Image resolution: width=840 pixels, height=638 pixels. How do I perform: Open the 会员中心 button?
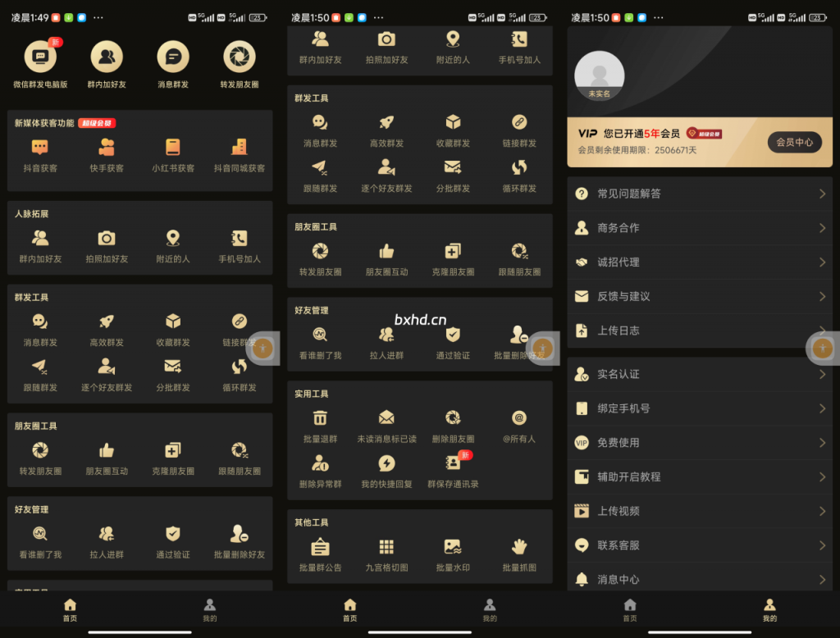[x=794, y=142]
